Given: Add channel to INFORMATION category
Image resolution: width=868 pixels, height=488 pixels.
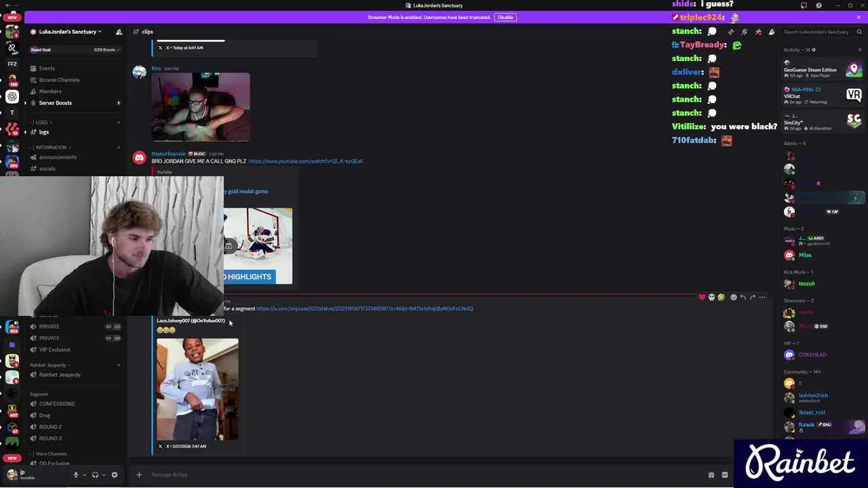Looking at the screenshot, I should [x=118, y=147].
